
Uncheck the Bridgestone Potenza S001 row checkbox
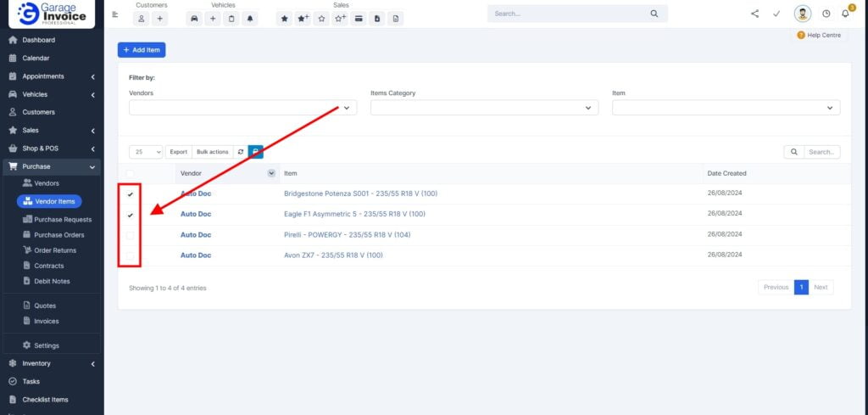tap(130, 194)
